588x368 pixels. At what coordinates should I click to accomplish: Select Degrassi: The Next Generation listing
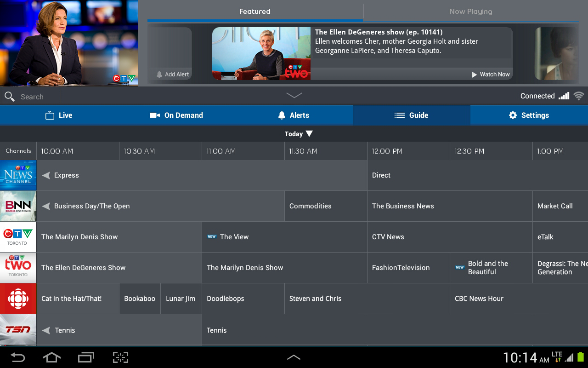pos(560,268)
